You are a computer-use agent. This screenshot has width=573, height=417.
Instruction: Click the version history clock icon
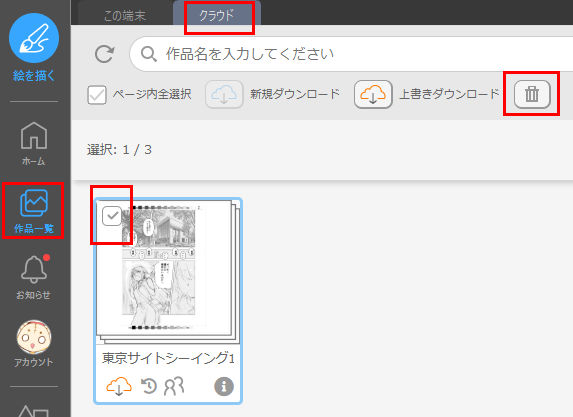point(149,386)
